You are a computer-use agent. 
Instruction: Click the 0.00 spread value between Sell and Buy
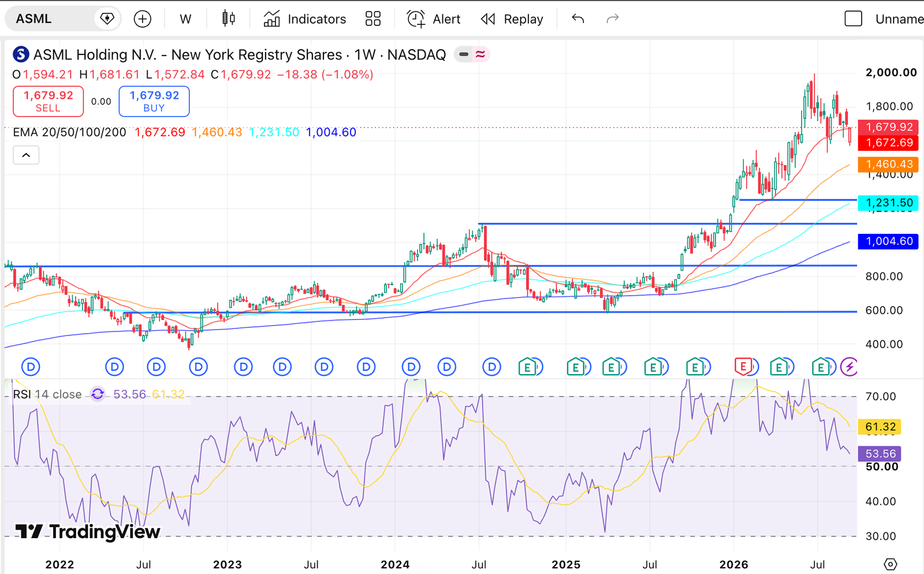(101, 102)
